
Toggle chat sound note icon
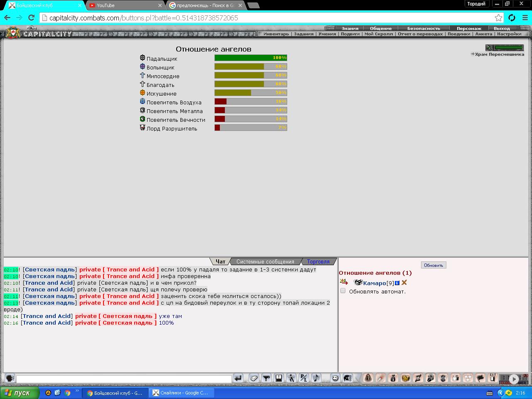(316, 378)
